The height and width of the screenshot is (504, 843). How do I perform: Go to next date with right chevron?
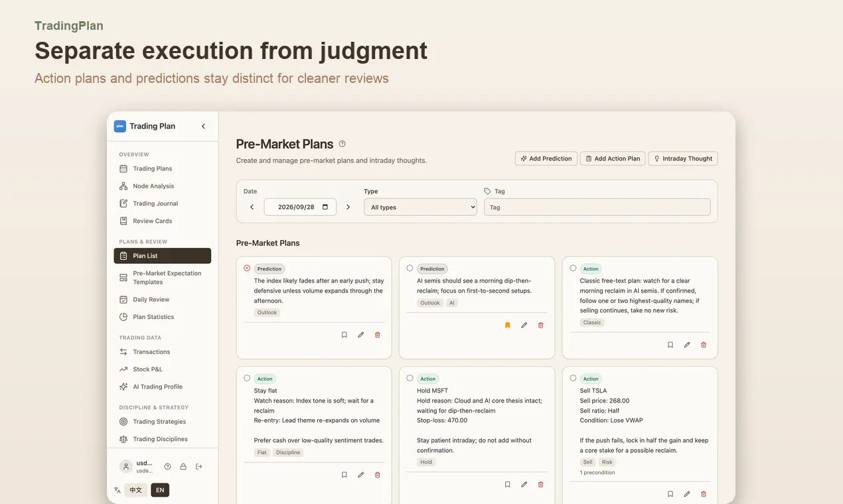pyautogui.click(x=348, y=208)
